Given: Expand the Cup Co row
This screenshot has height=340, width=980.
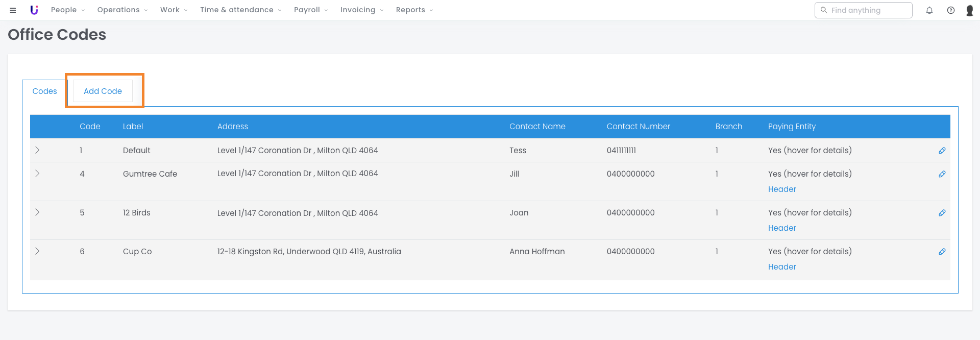Looking at the screenshot, I should coord(37,251).
